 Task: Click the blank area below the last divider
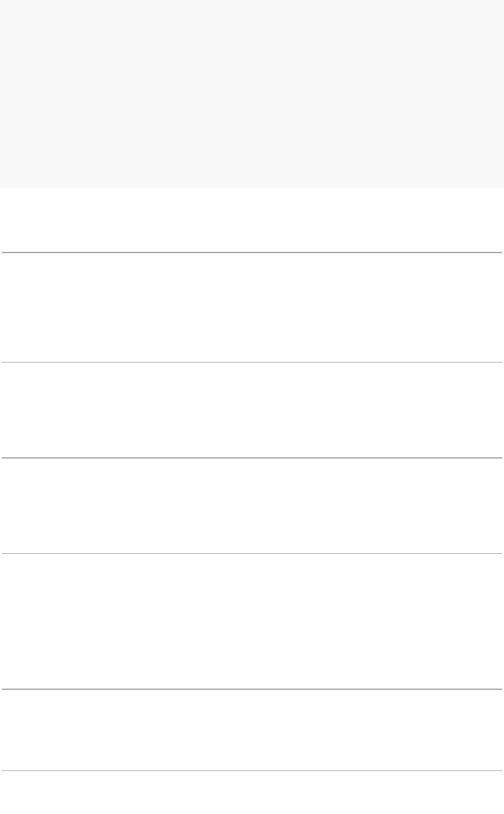pyautogui.click(x=252, y=793)
